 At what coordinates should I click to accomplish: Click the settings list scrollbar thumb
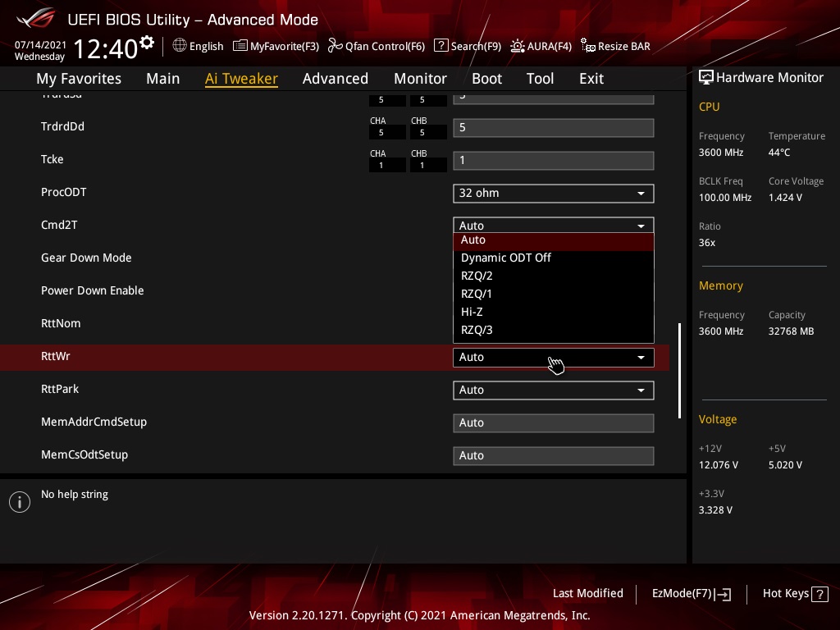click(680, 371)
